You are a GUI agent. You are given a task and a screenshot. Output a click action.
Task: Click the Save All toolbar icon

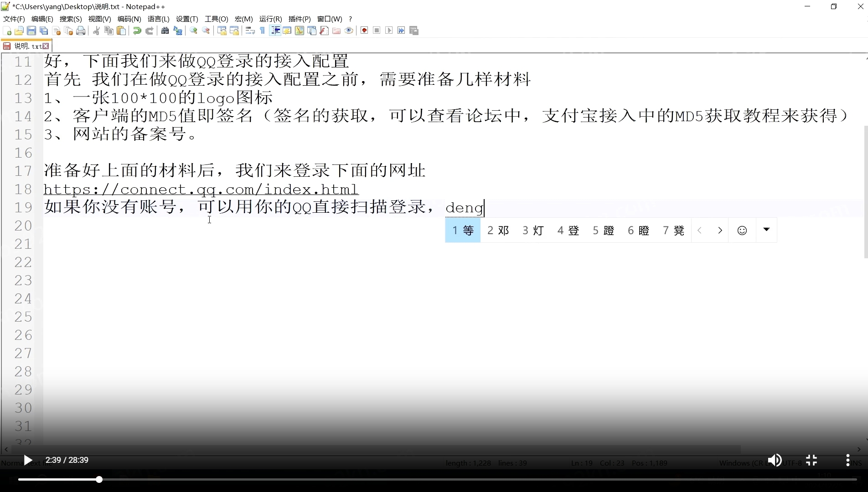click(44, 31)
